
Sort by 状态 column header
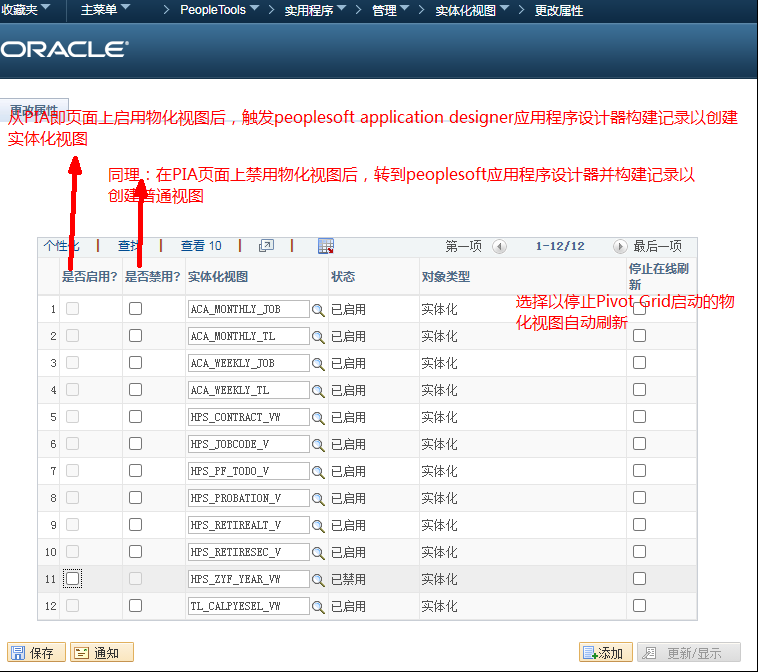click(x=343, y=277)
